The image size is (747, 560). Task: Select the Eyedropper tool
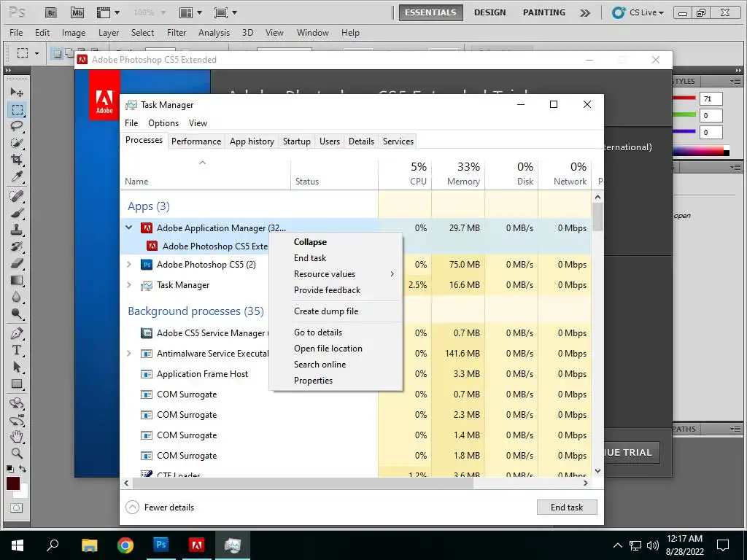(x=17, y=176)
